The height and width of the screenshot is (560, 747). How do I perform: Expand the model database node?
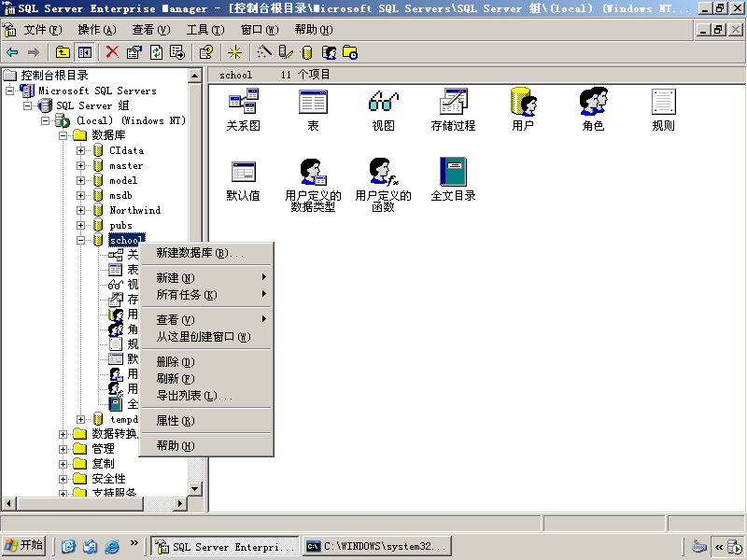pos(80,180)
